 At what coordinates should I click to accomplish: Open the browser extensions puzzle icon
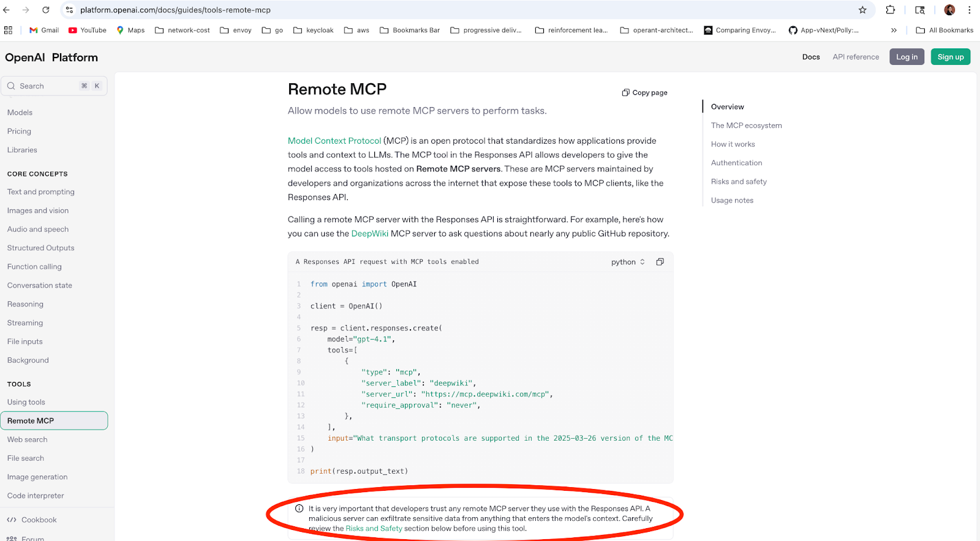[891, 10]
